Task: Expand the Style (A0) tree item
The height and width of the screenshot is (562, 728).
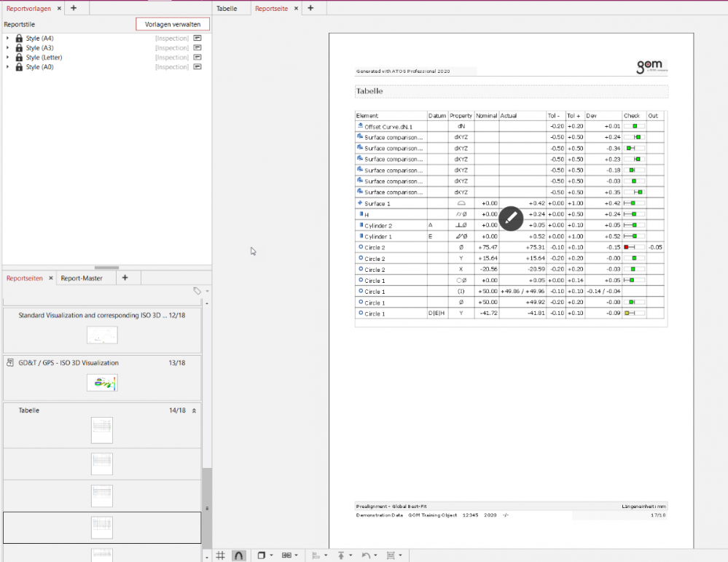Action: tap(7, 66)
